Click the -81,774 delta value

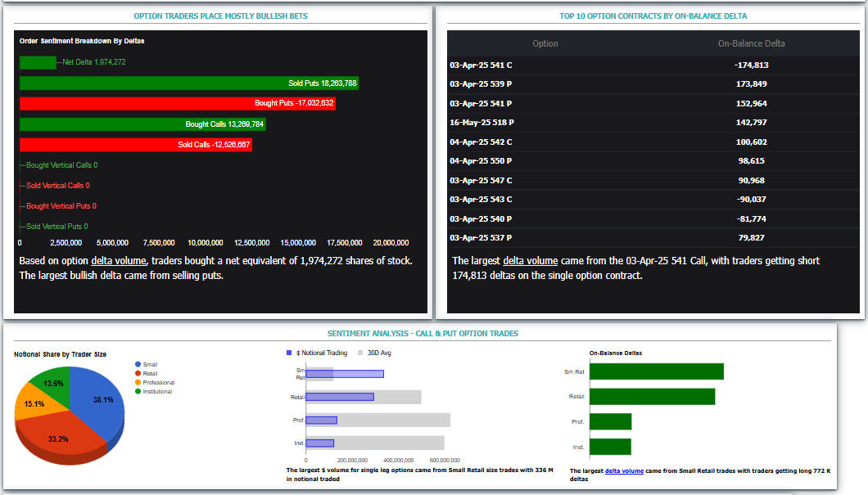coord(751,219)
